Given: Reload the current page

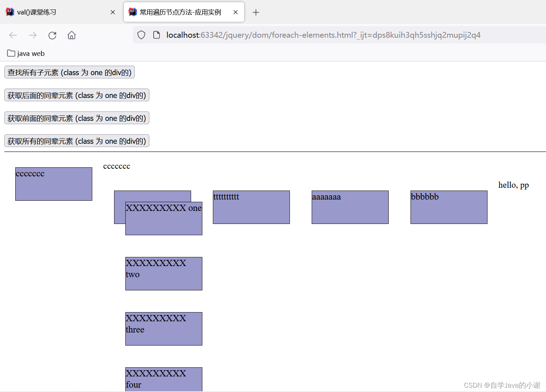Looking at the screenshot, I should [52, 35].
